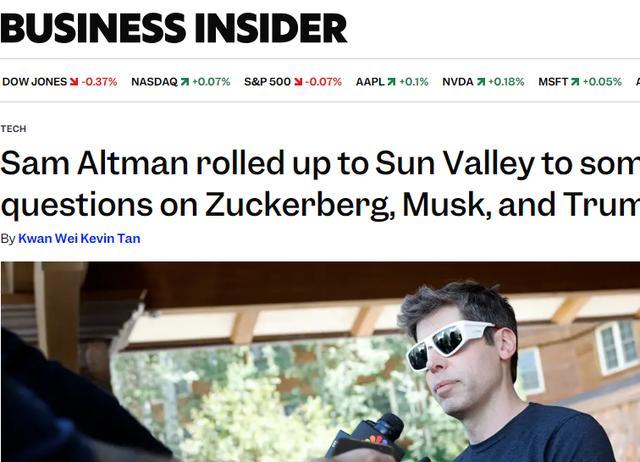Image resolution: width=640 pixels, height=462 pixels.
Task: Open the NASDAQ ticker quote
Action: point(154,82)
